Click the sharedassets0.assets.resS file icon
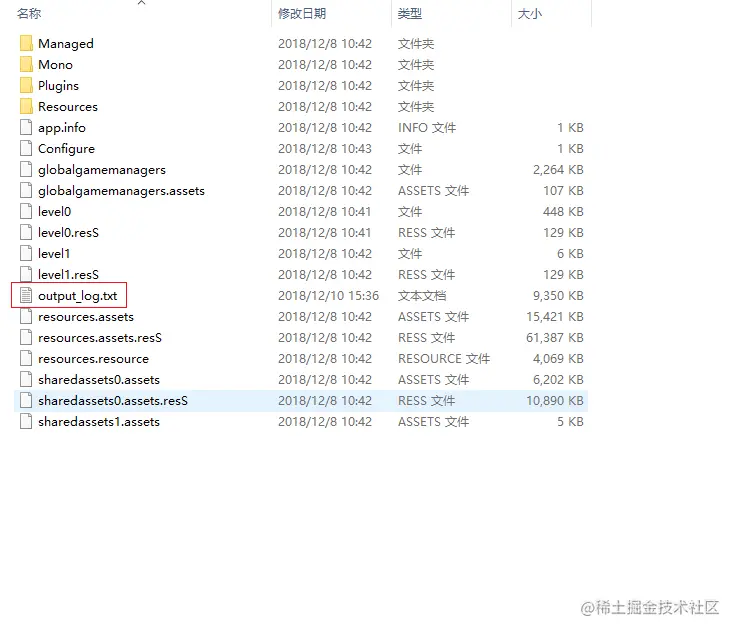The width and height of the screenshot is (738, 635). [x=26, y=401]
